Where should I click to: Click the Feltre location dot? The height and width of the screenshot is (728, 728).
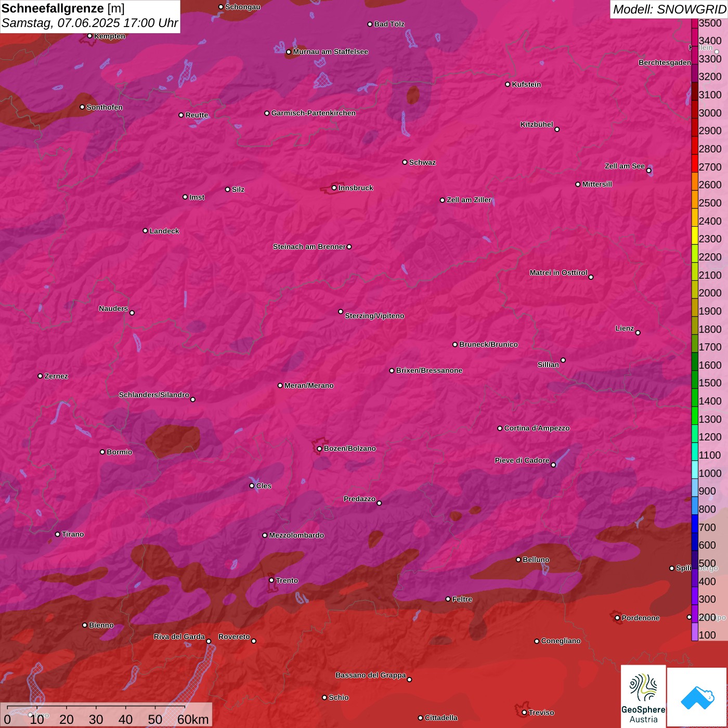pos(448,599)
